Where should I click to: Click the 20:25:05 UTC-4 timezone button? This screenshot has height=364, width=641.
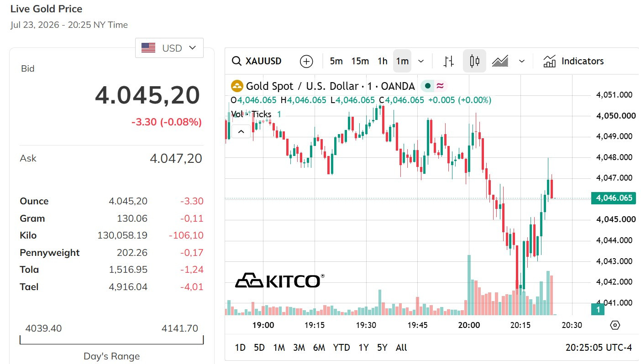coord(599,348)
